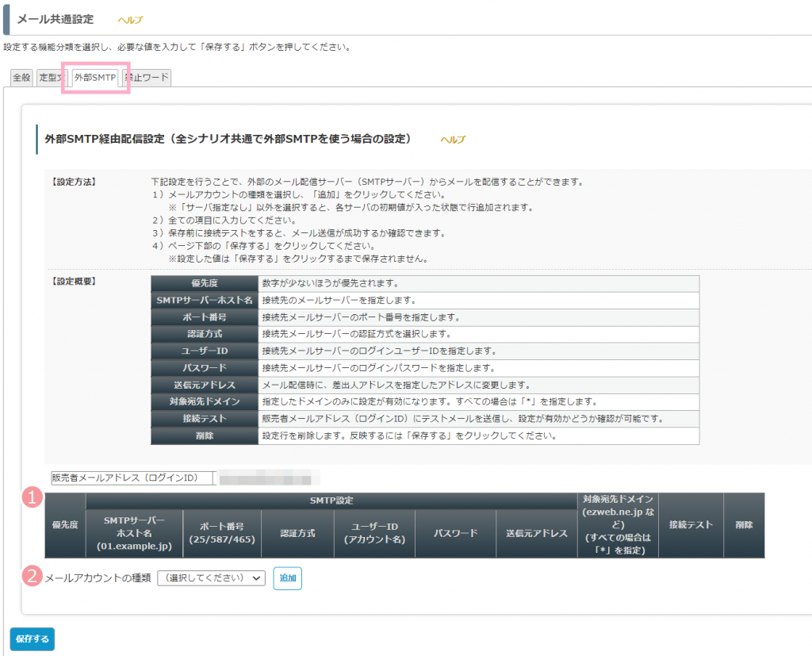
Task: Click ユーザーID row label in 設定概要
Action: pos(205,351)
